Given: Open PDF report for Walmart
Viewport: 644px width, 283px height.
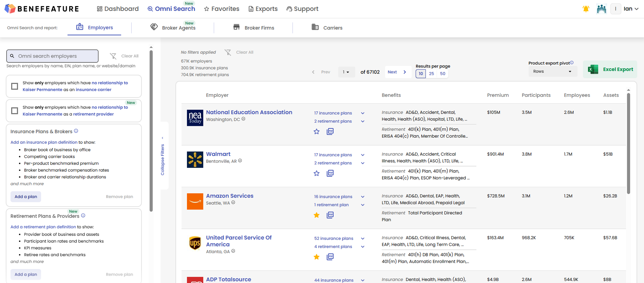Looking at the screenshot, I should point(330,173).
